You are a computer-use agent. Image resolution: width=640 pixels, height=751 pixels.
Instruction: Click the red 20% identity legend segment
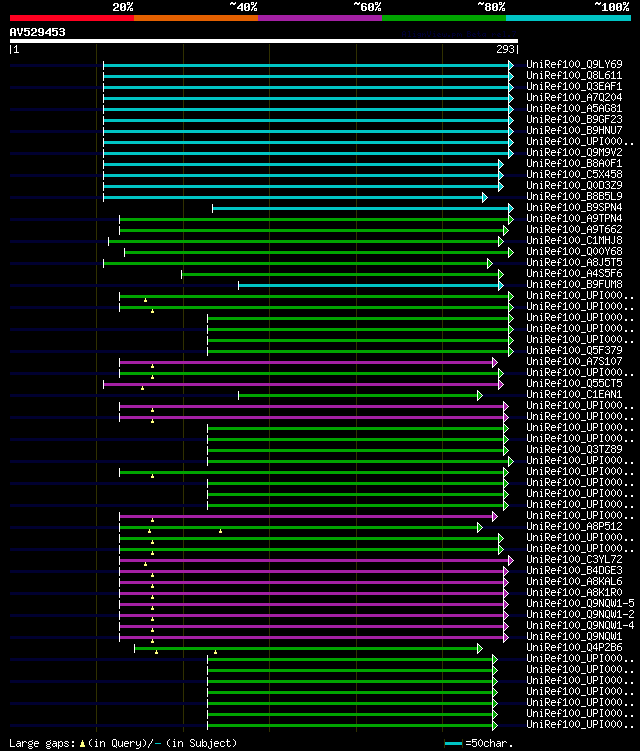pos(72,18)
